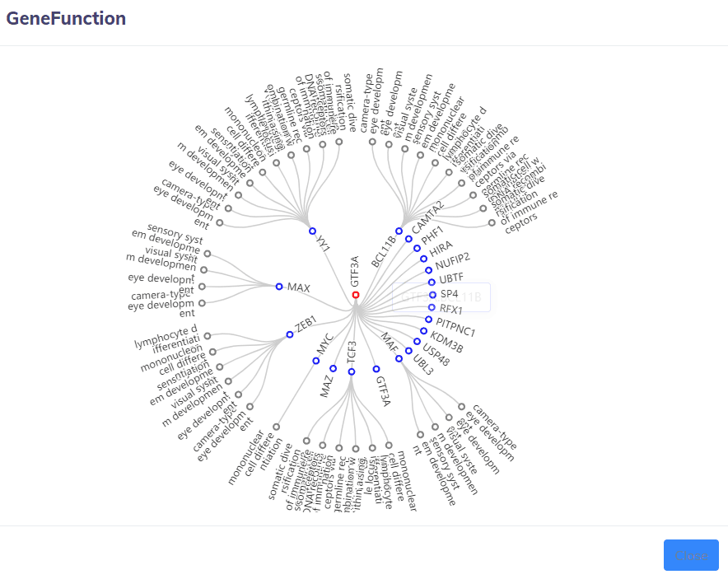Toggle the MYC branch node
Viewport: 728px width, 579px height.
(x=315, y=361)
